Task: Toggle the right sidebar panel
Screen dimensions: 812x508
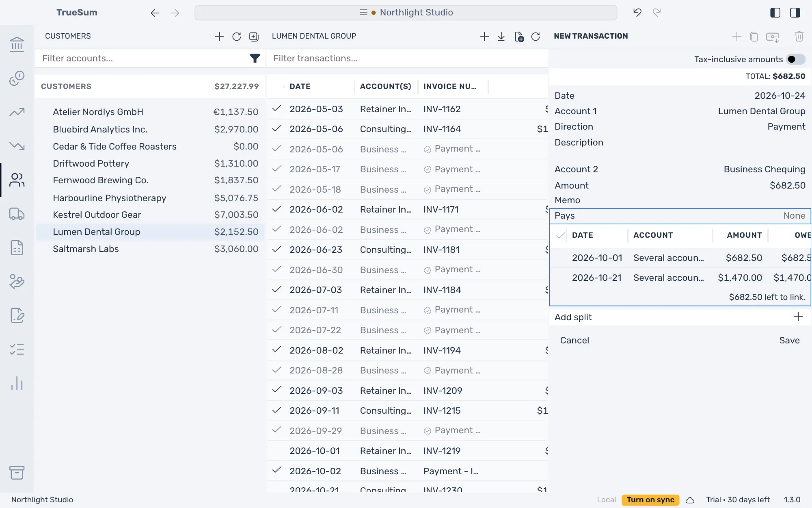Action: [x=795, y=13]
